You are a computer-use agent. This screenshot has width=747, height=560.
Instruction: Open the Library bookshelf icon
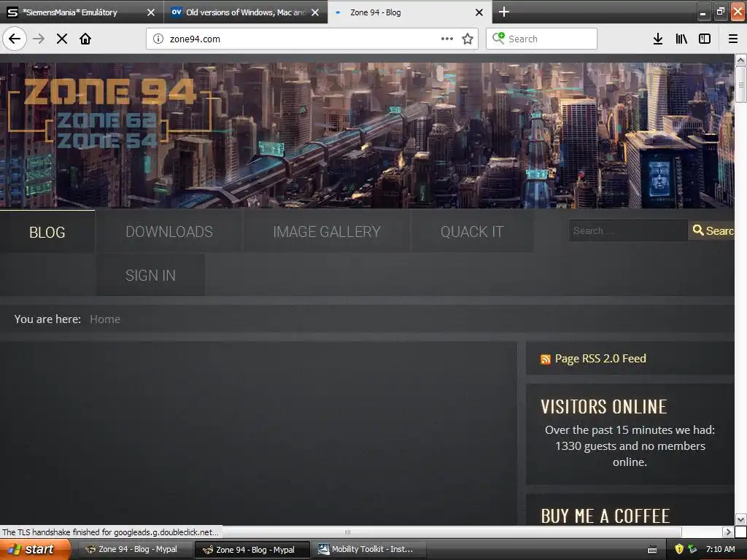pyautogui.click(x=681, y=39)
